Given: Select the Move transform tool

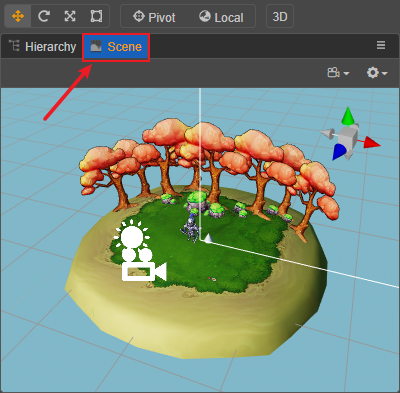Looking at the screenshot, I should 18,16.
